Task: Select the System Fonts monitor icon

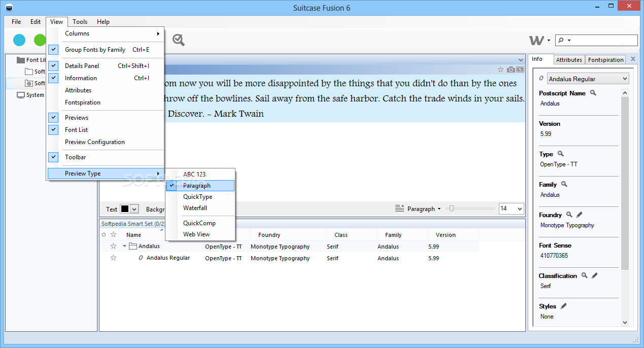Action: coord(21,95)
